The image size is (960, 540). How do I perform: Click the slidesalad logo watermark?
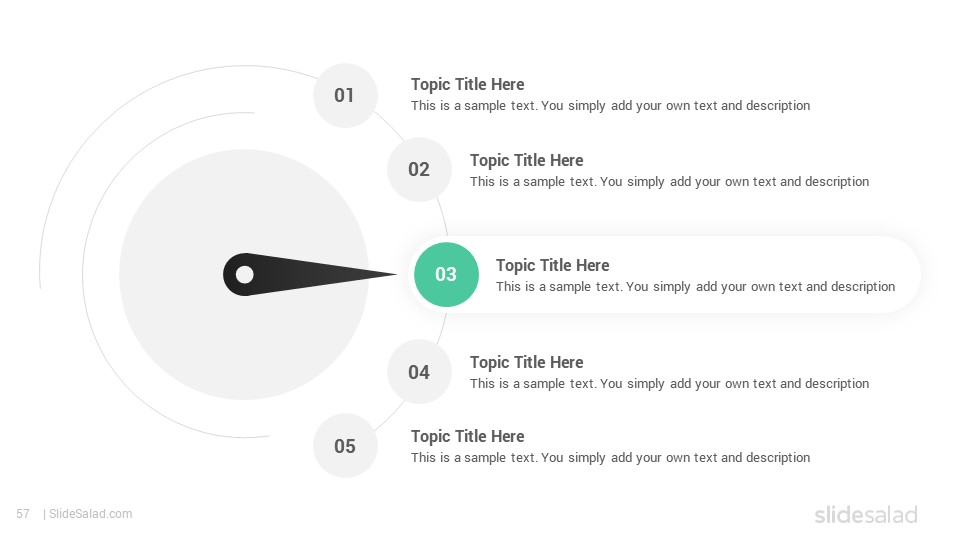[866, 514]
